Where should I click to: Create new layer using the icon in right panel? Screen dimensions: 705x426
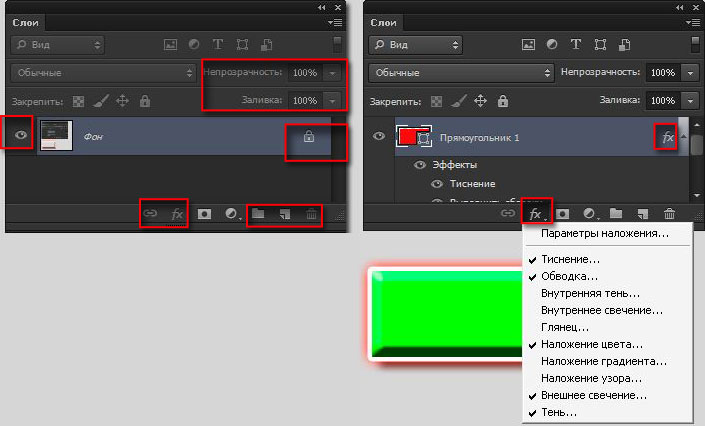643,213
